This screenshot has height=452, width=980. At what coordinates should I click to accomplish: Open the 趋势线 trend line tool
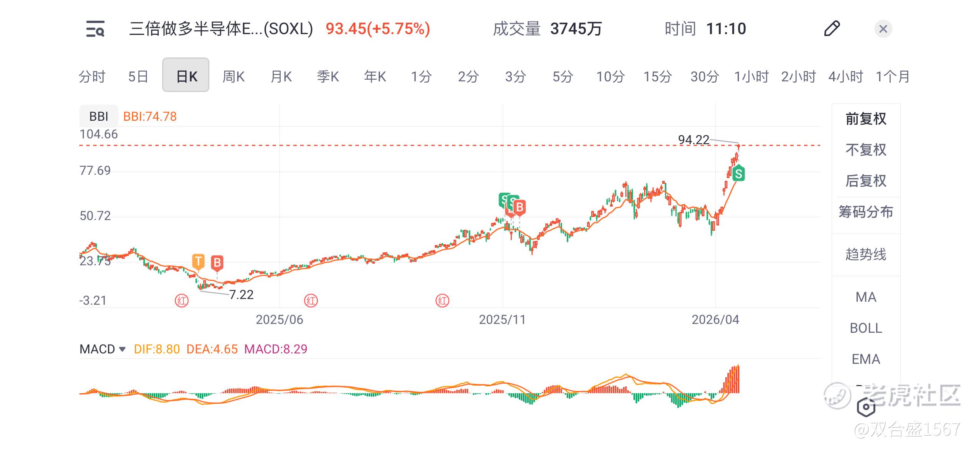(866, 254)
